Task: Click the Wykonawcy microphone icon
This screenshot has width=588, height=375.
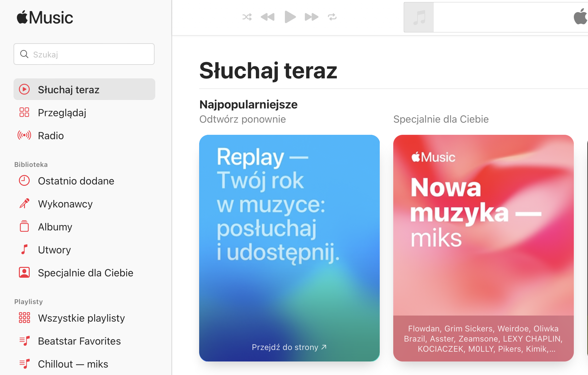Action: pyautogui.click(x=24, y=203)
